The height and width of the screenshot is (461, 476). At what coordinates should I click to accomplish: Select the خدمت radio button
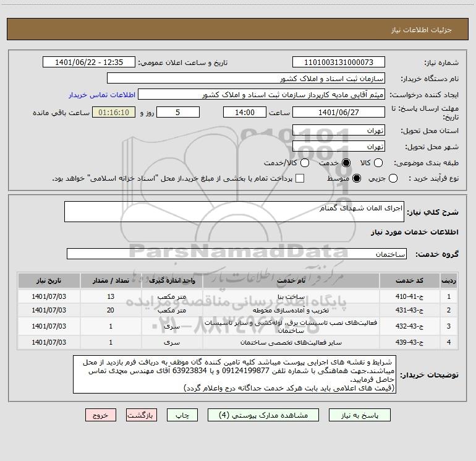[x=346, y=163]
